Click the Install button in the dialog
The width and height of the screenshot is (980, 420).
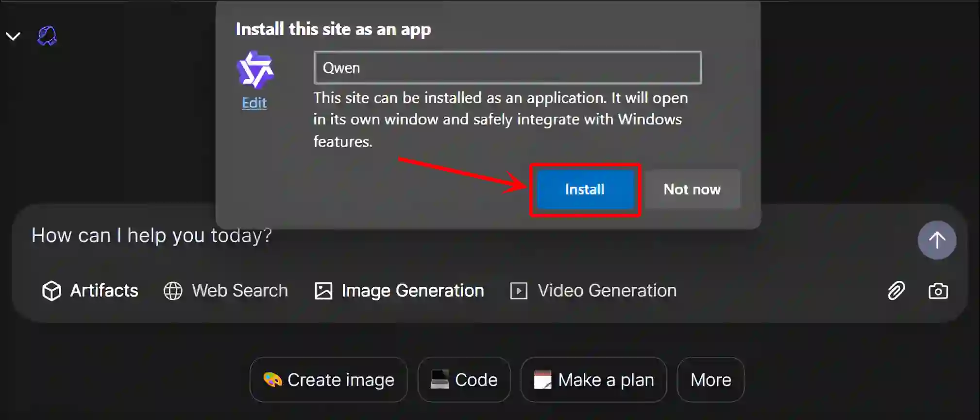[x=585, y=190]
